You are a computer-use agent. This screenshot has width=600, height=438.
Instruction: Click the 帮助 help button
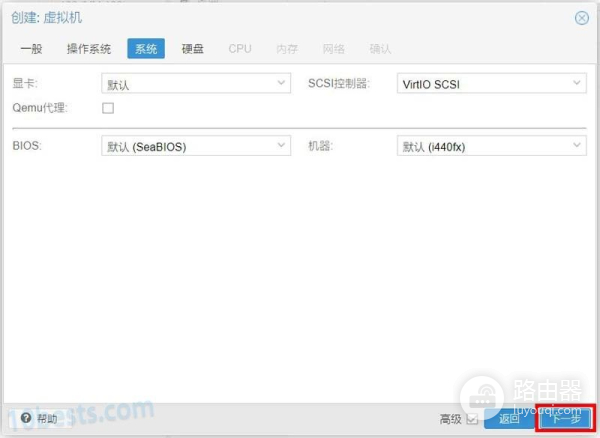(40, 418)
